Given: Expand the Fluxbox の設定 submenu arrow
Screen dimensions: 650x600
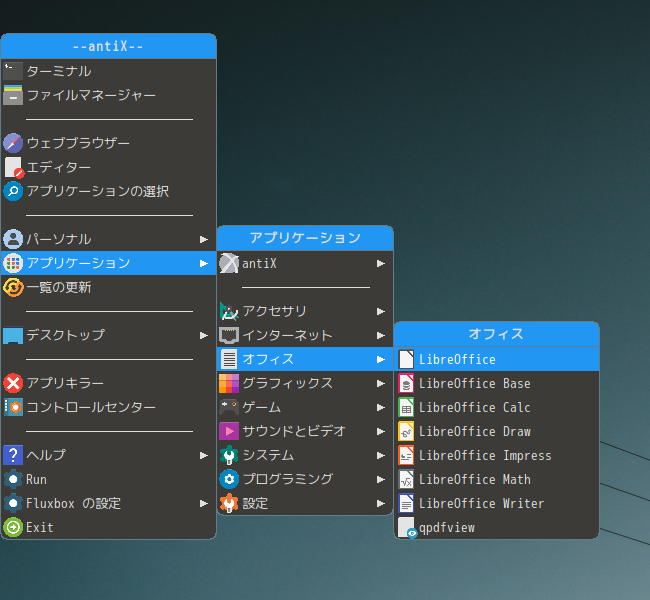Looking at the screenshot, I should point(204,503).
